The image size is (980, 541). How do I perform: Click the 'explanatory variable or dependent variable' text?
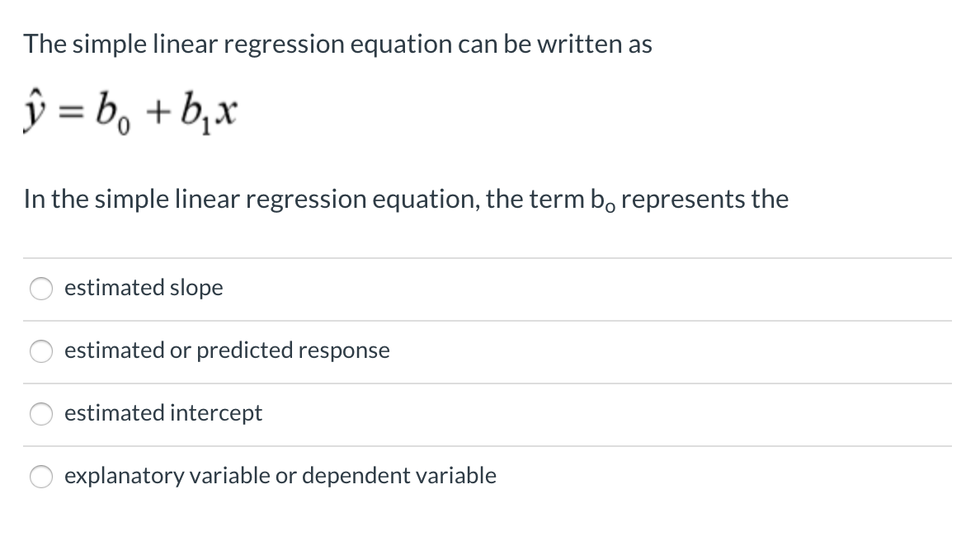tap(280, 475)
